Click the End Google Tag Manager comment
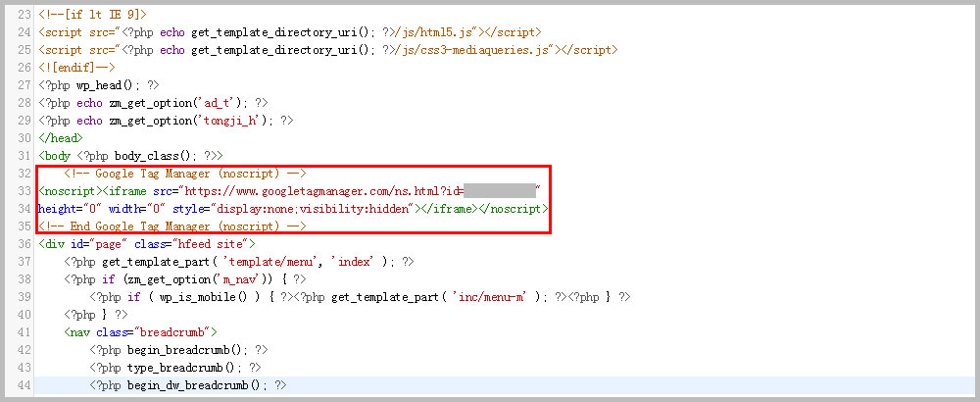The height and width of the screenshot is (402, 980). 173,226
